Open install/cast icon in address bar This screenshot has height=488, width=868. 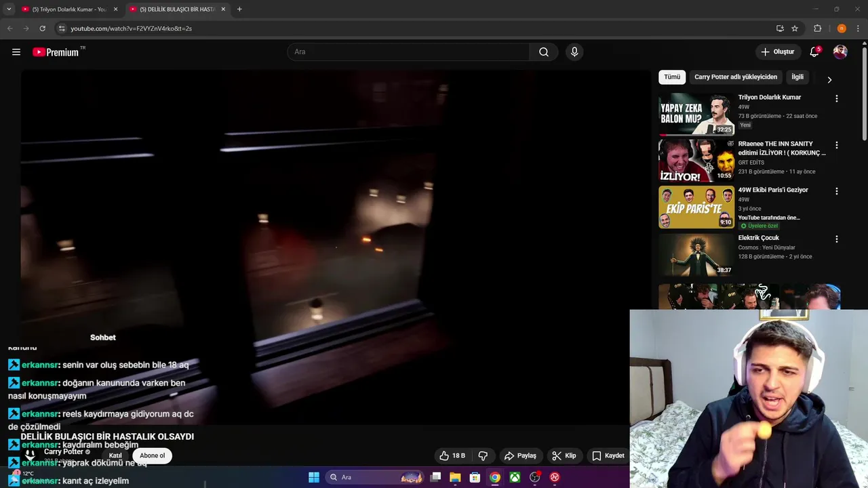click(x=780, y=28)
